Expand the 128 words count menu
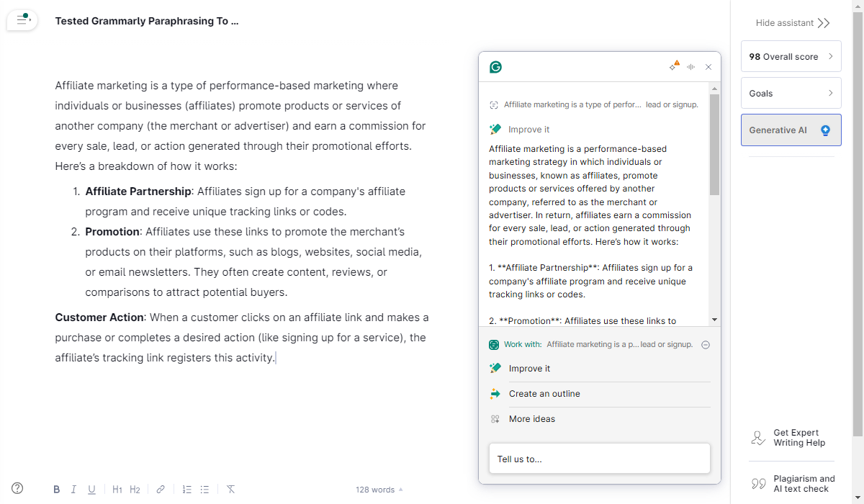864x504 pixels. [379, 490]
